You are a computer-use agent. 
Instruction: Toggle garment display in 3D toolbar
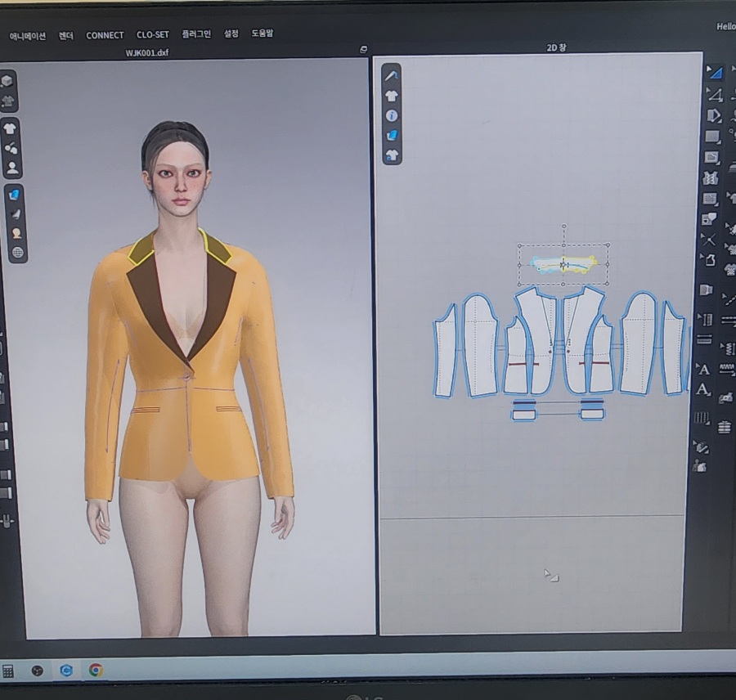[x=10, y=128]
